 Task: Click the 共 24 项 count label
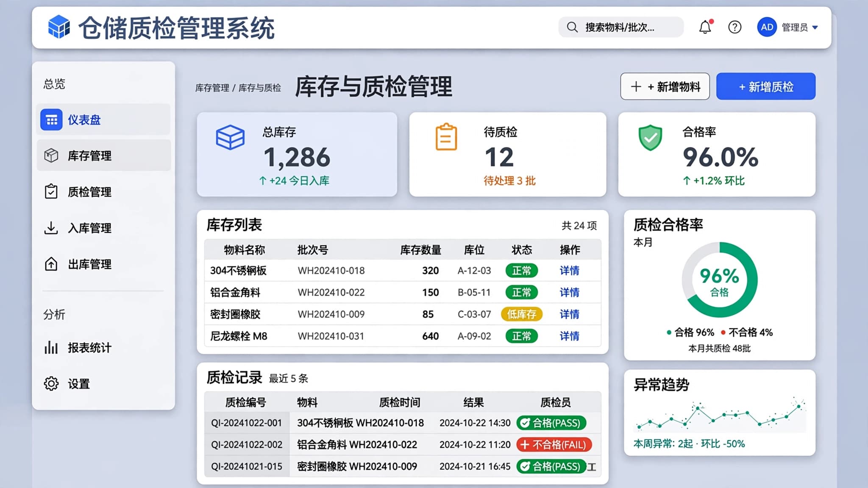[579, 226]
